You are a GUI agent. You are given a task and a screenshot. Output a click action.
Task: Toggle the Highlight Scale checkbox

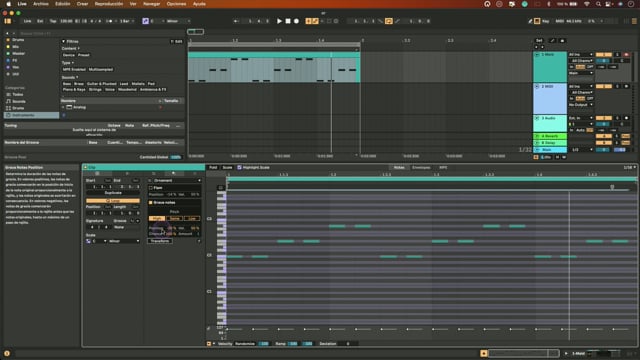click(x=239, y=167)
